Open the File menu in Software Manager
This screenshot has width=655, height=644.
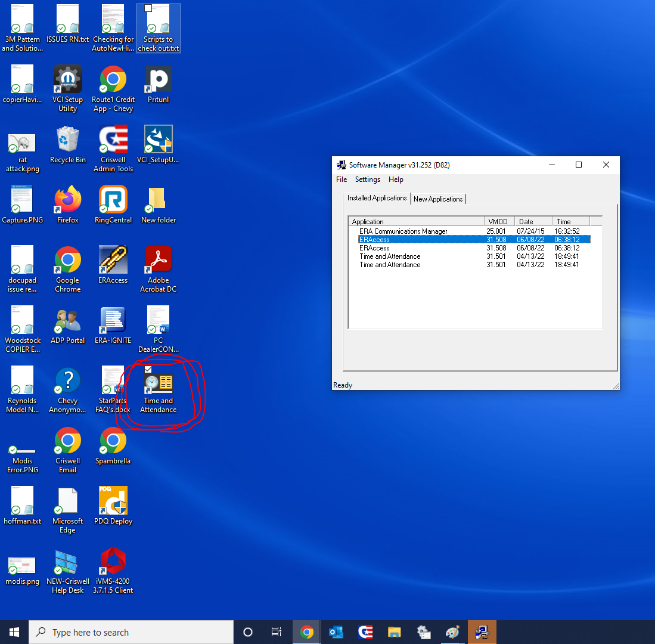click(342, 179)
